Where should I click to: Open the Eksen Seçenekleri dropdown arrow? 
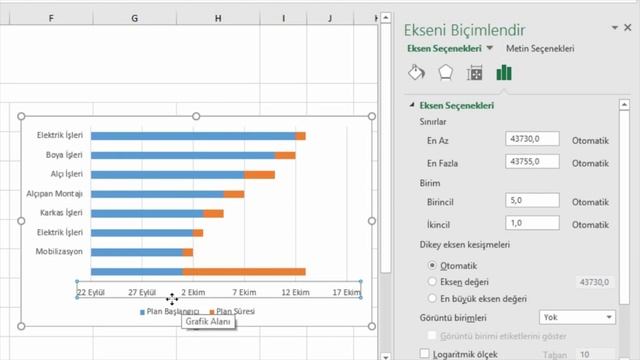(490, 48)
